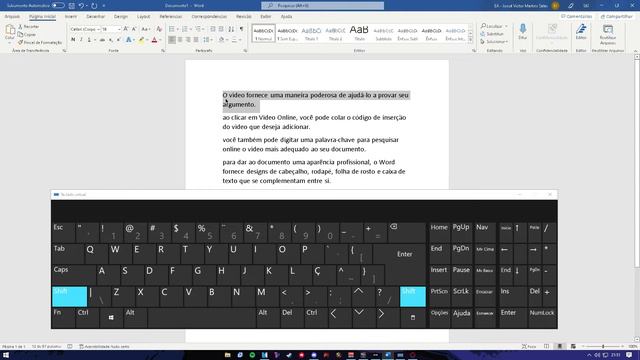The image size is (640, 360).
Task: Adjust the zoom slider in status bar
Action: pyautogui.click(x=603, y=347)
